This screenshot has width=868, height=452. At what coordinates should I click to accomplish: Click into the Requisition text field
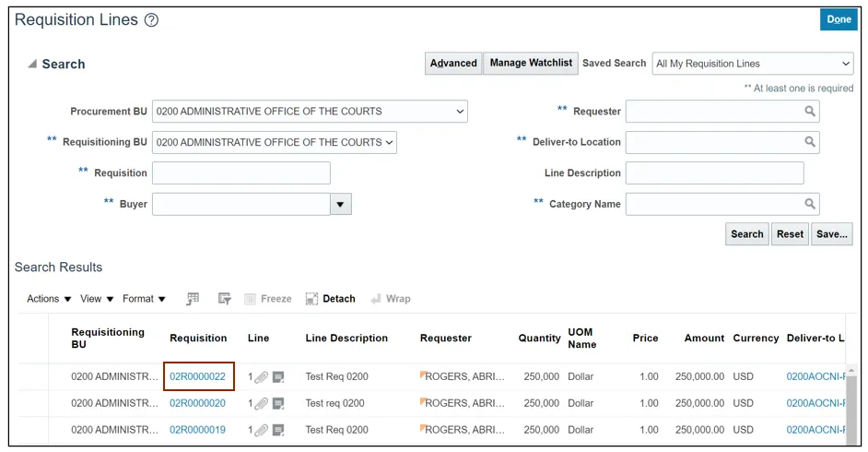pyautogui.click(x=240, y=173)
